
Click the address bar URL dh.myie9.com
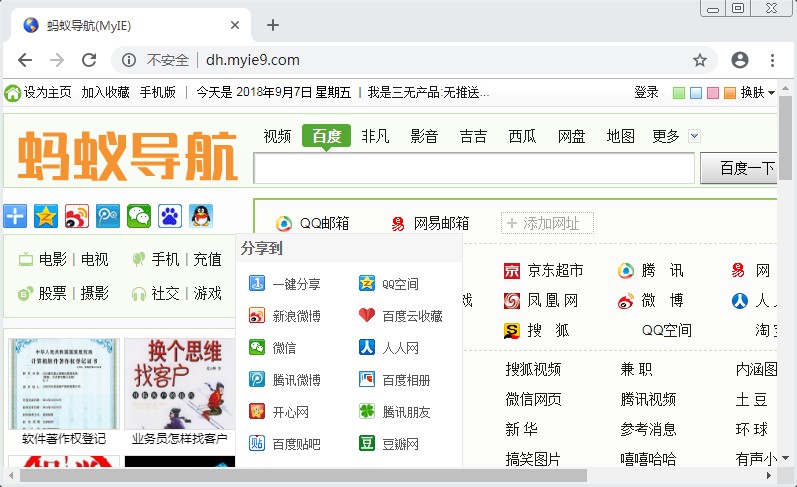(x=253, y=60)
